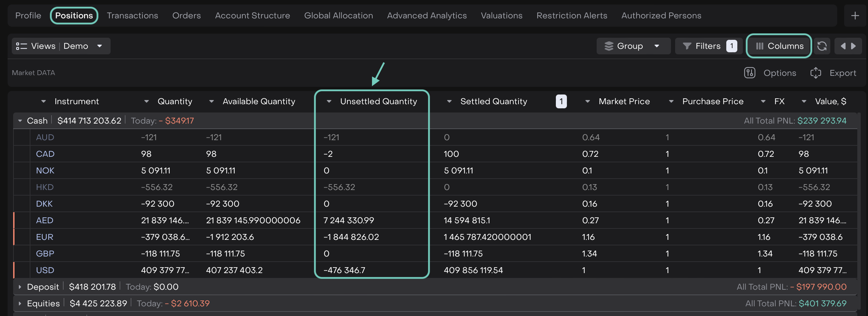Click the left arrow navigation icon
Screen dimensions: 868x316
tap(843, 46)
